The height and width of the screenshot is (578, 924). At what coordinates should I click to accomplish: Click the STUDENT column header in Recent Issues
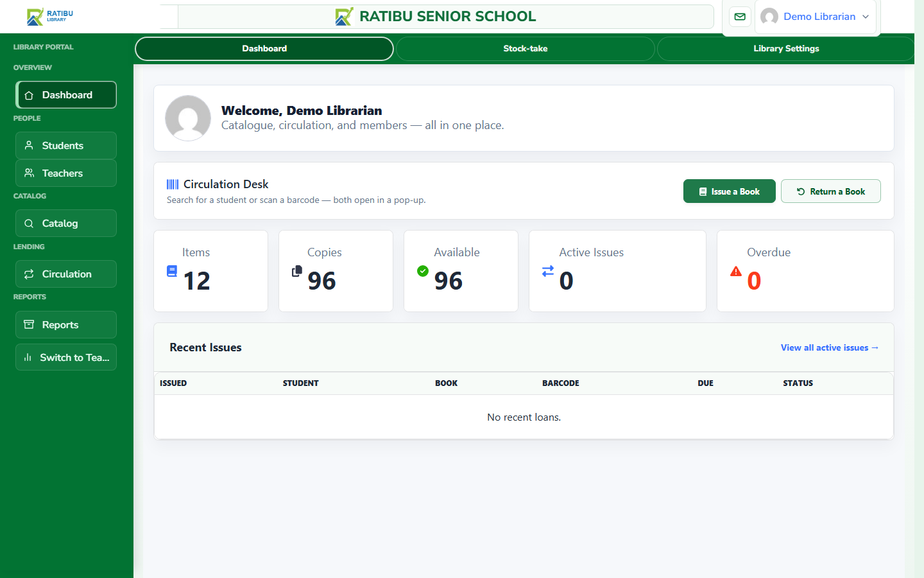coord(301,383)
